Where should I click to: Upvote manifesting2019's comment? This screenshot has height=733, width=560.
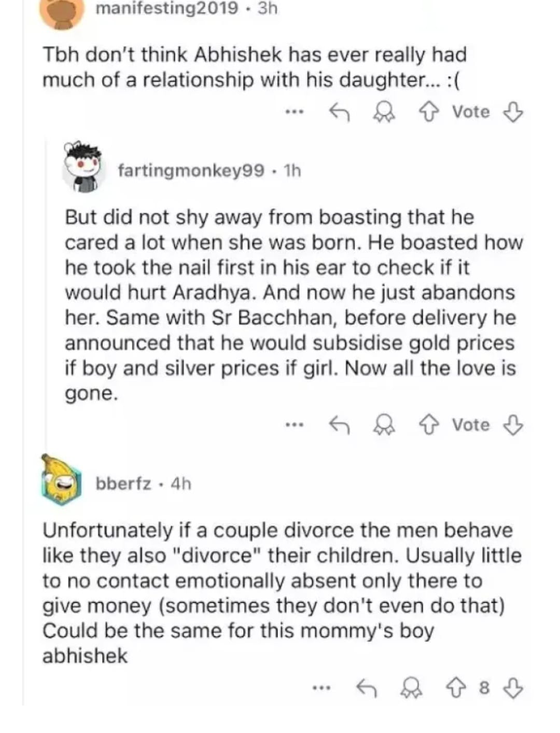coord(428,112)
